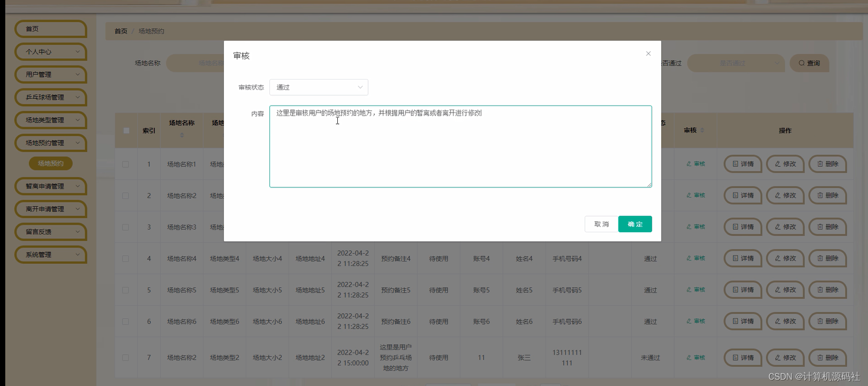The width and height of the screenshot is (868, 386).
Task: Click the 审核 edit icon in row 7
Action: click(x=696, y=358)
